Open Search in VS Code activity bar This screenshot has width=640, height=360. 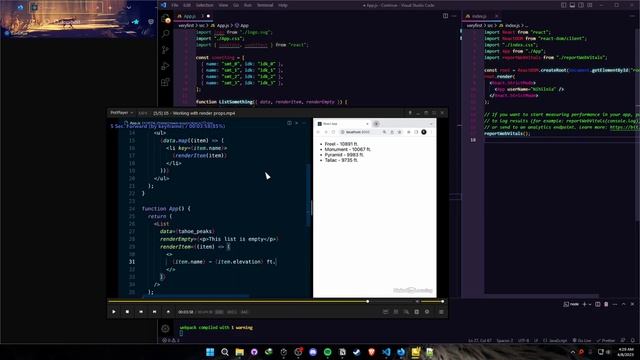point(165,34)
